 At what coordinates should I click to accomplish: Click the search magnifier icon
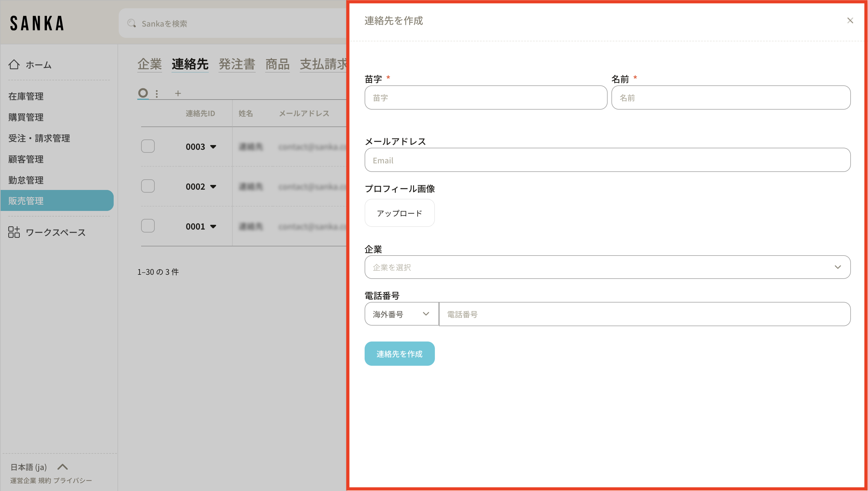pos(131,23)
